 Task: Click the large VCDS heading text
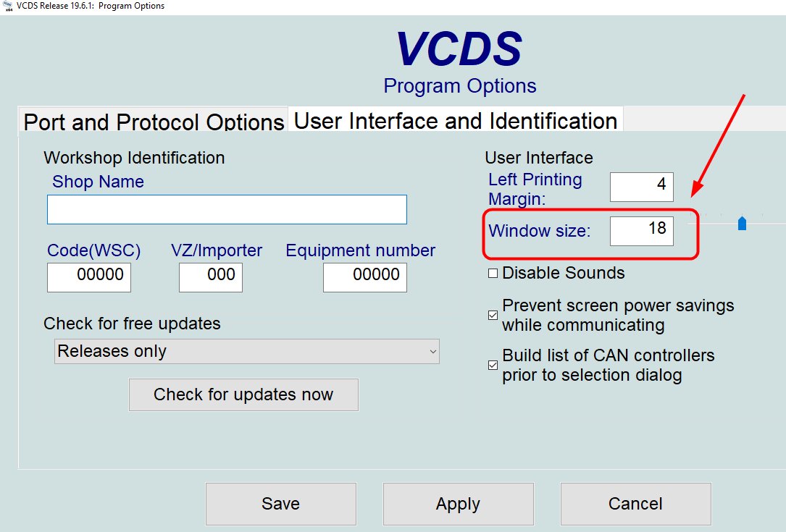click(x=459, y=51)
